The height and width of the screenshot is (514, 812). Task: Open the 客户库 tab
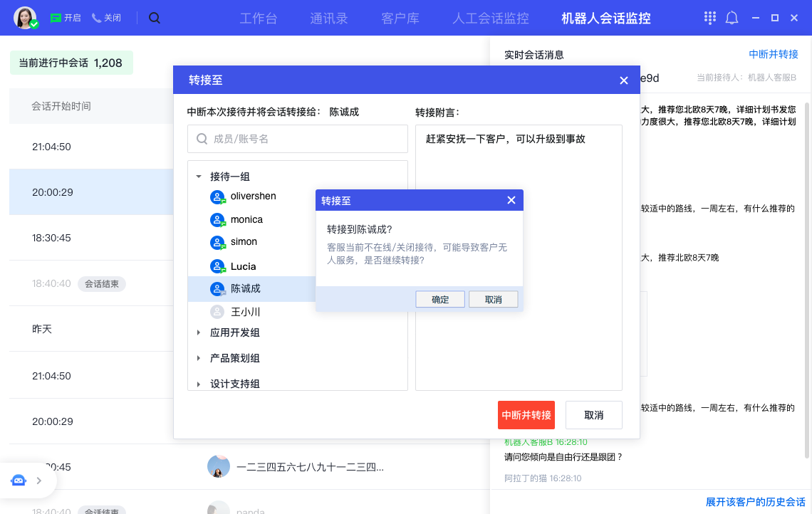point(400,19)
